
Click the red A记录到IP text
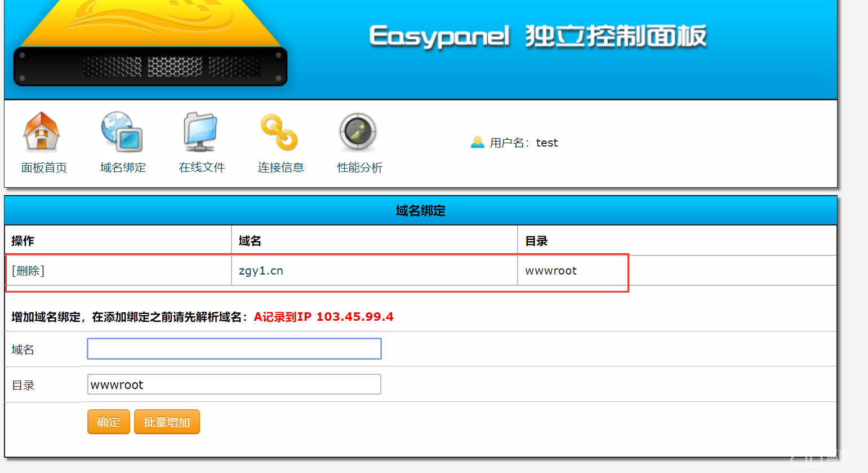point(323,316)
